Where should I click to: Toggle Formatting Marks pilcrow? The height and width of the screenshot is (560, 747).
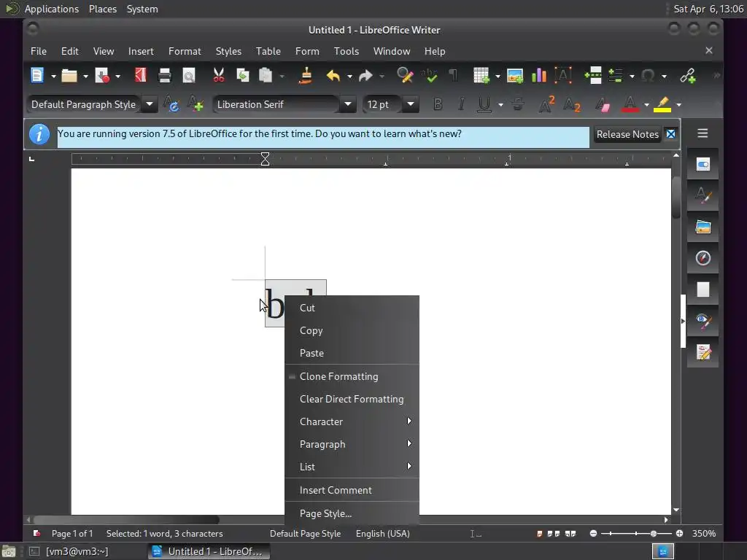click(x=453, y=76)
